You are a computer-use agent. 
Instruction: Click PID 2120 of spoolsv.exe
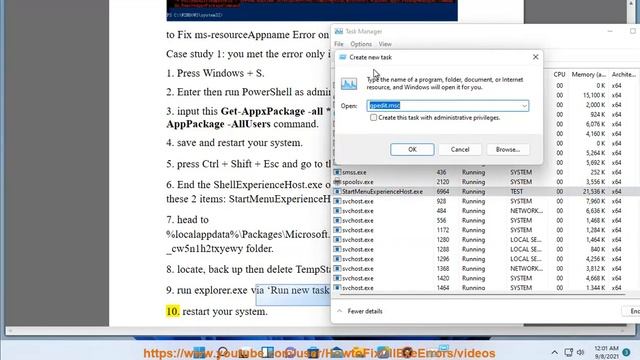pos(443,182)
